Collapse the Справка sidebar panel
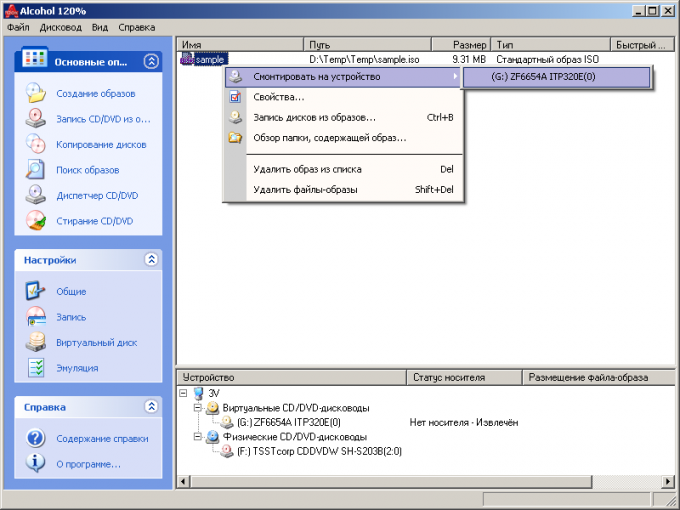The width and height of the screenshot is (680, 510). pos(151,406)
